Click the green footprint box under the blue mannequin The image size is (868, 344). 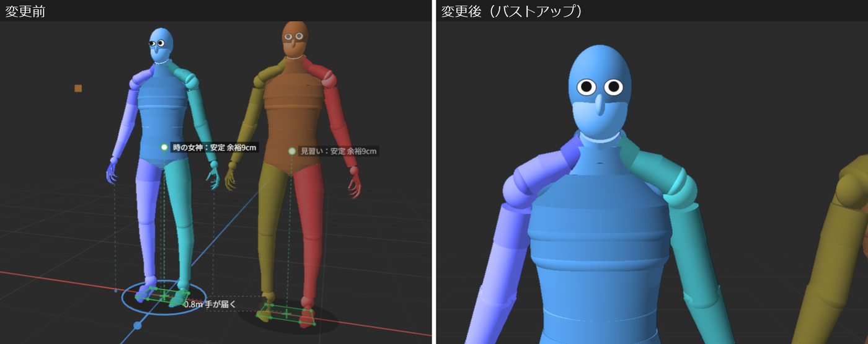[x=163, y=296]
